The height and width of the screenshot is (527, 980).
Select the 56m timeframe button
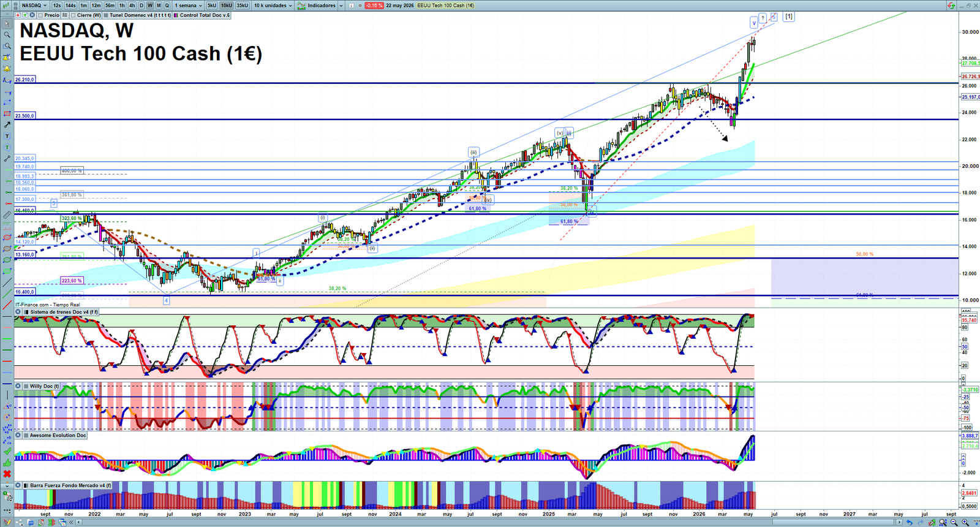(x=110, y=6)
